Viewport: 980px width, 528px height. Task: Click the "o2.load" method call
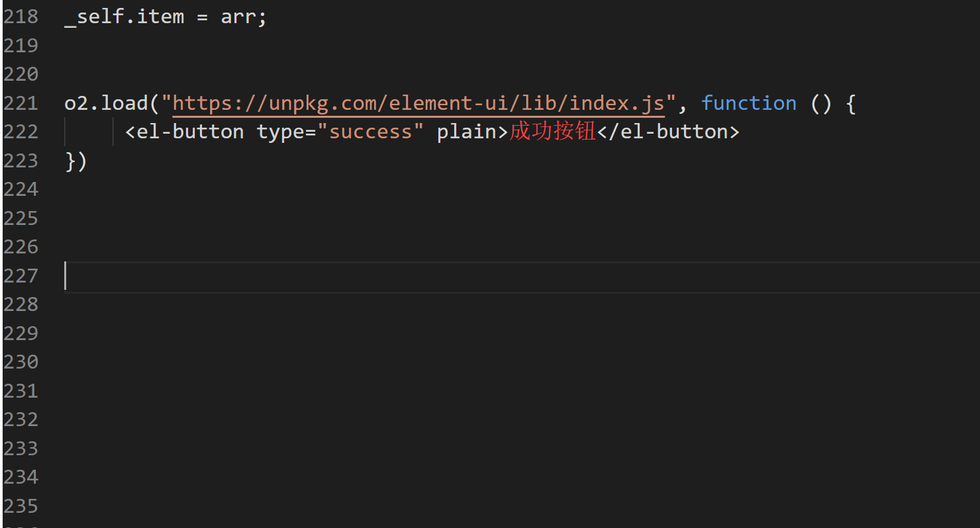[x=106, y=103]
